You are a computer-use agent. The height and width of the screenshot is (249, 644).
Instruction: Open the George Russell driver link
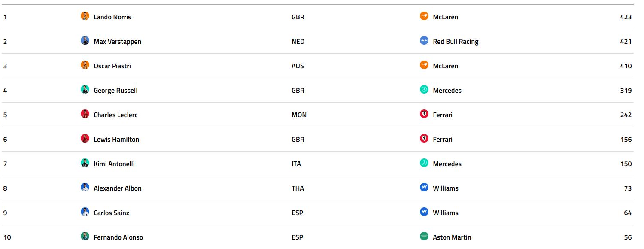point(115,91)
